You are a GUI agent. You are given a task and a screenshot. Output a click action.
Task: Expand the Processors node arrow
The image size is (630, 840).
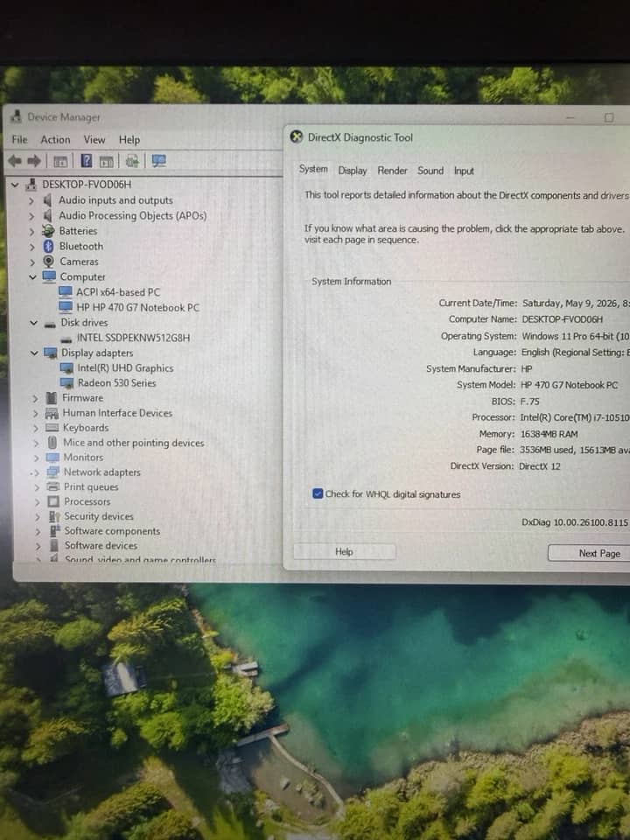tap(37, 502)
